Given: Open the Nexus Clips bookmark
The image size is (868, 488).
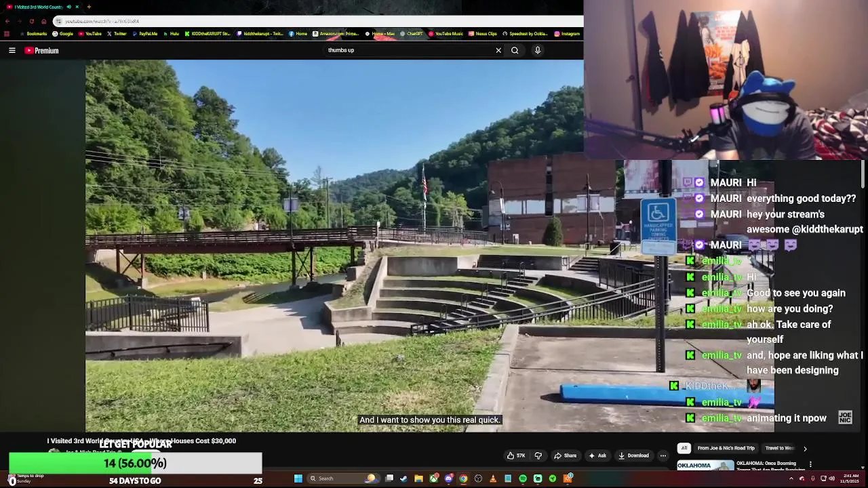Looking at the screenshot, I should point(482,33).
